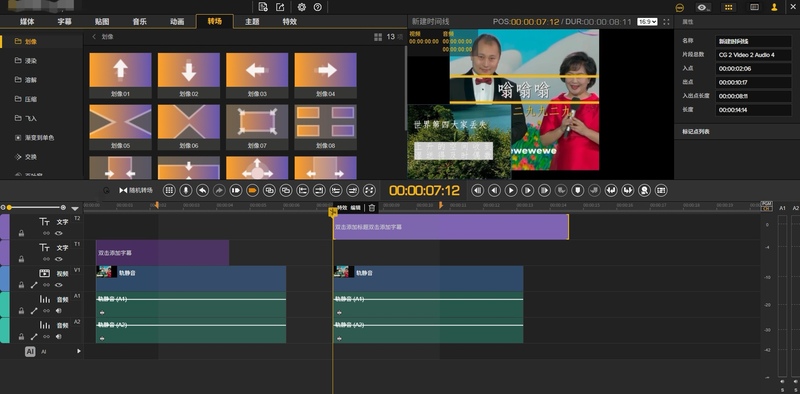Open the 16:9 aspect ratio dropdown

point(647,22)
